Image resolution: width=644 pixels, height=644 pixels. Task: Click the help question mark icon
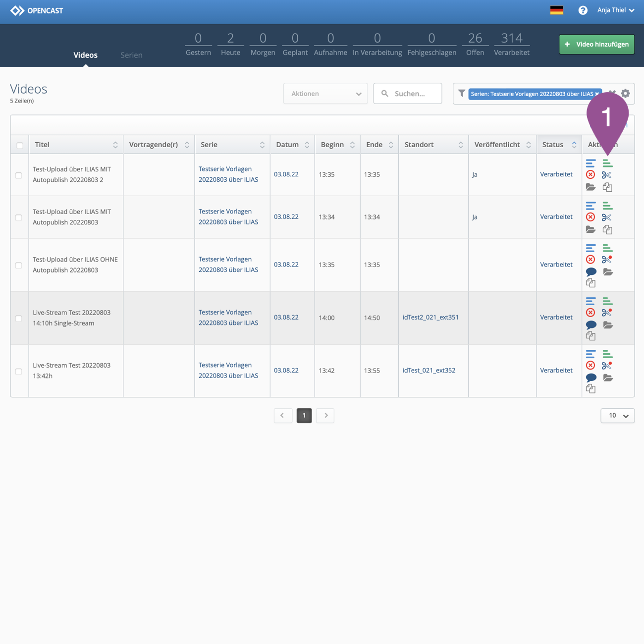583,10
